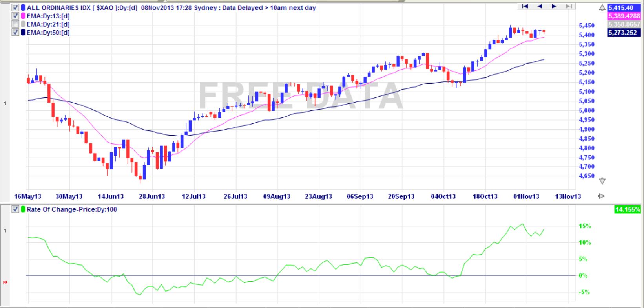Open the navy EMA 50 color swatch
The image size is (644, 308).
pos(23,32)
